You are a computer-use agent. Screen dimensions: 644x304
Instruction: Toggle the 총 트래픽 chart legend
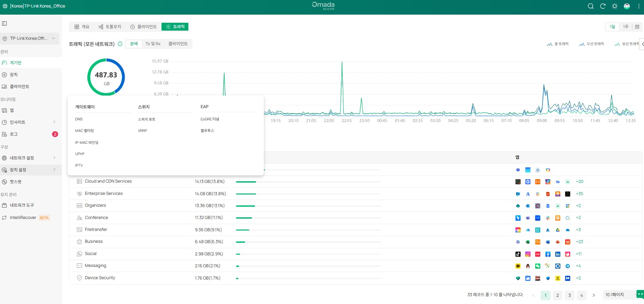558,44
